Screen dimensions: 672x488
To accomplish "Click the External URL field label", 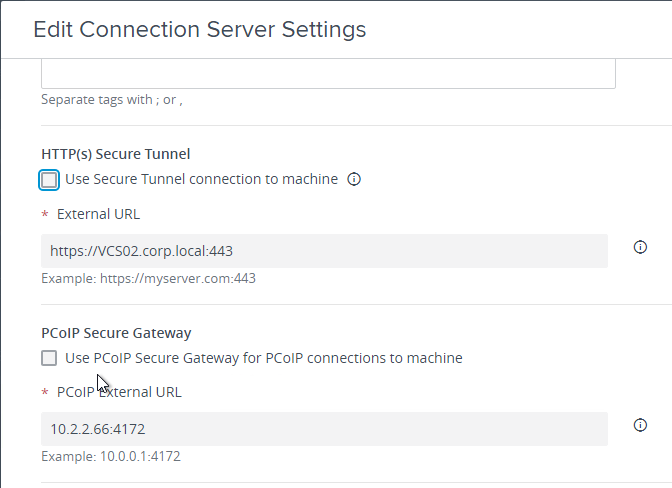I will [x=98, y=214].
